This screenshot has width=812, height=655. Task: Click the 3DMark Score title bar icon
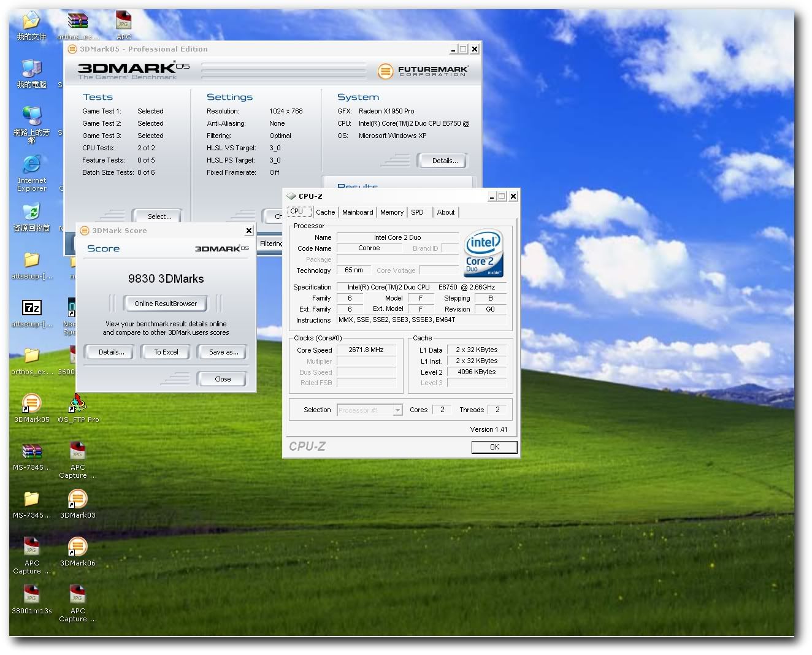coord(85,231)
